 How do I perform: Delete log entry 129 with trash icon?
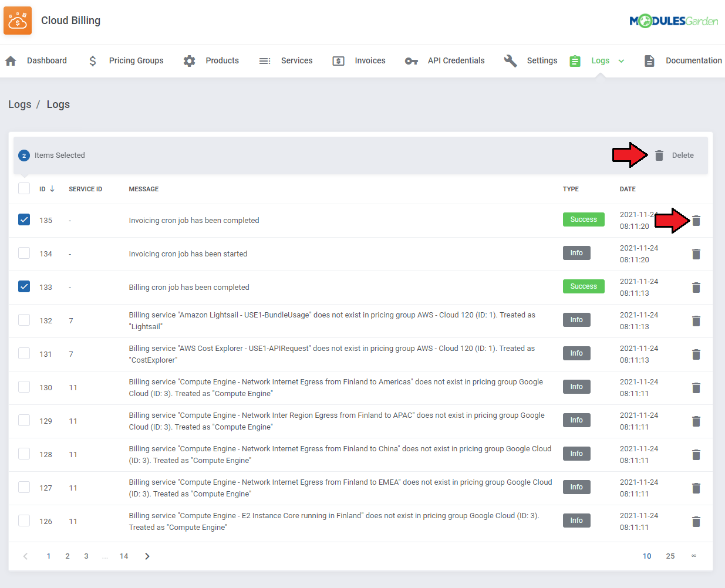[x=696, y=421]
